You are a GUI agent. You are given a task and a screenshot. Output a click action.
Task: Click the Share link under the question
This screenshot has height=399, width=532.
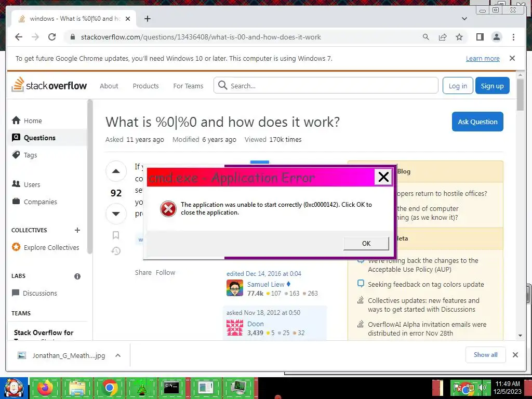[x=143, y=272]
